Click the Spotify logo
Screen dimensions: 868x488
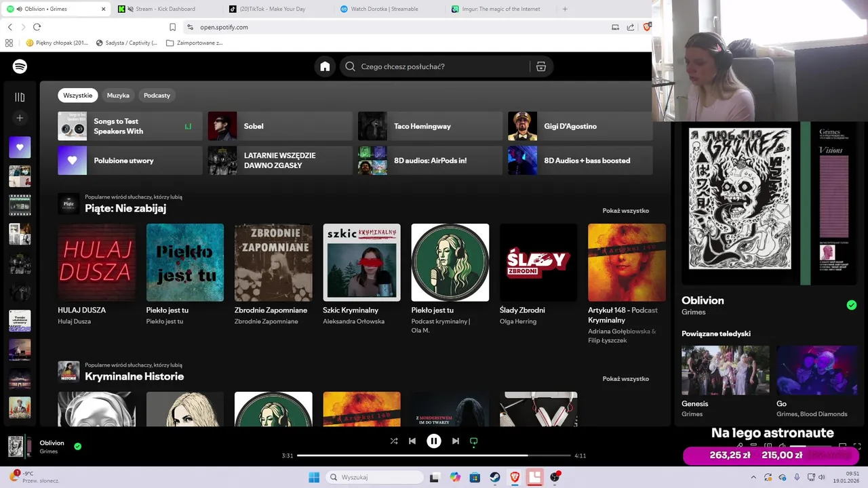tap(20, 66)
